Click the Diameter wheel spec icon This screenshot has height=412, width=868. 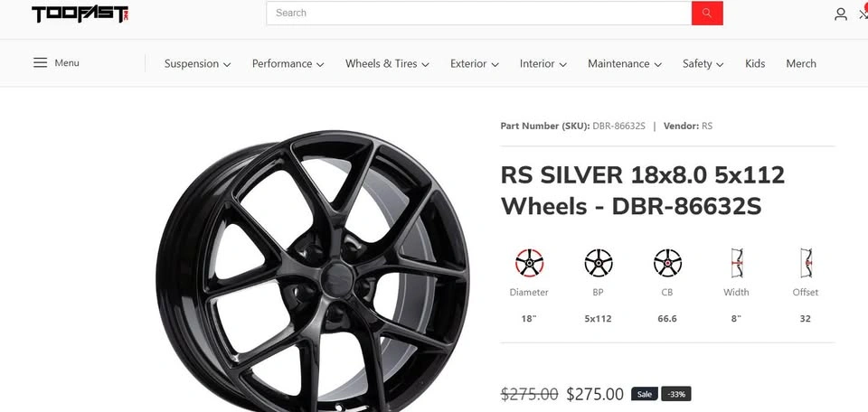pos(529,263)
